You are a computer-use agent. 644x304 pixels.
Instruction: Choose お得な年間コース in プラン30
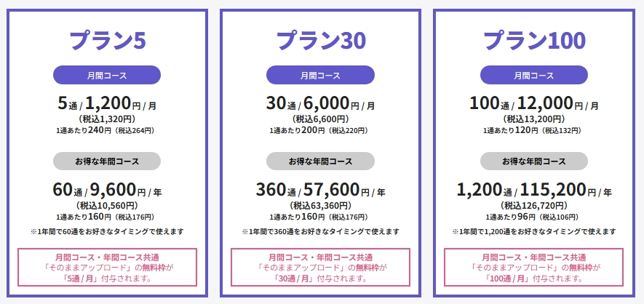pyautogui.click(x=320, y=161)
